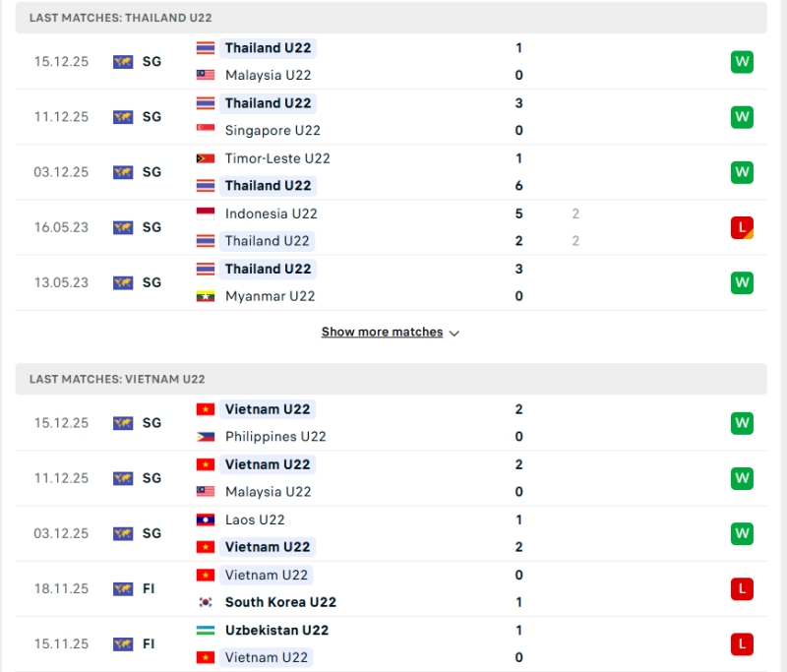Click the Timor-Leste flag icon
This screenshot has width=787, height=672.
pyautogui.click(x=205, y=158)
